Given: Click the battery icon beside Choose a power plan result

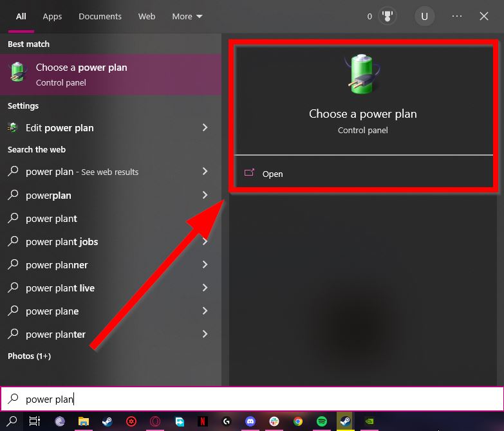Looking at the screenshot, I should (x=17, y=72).
